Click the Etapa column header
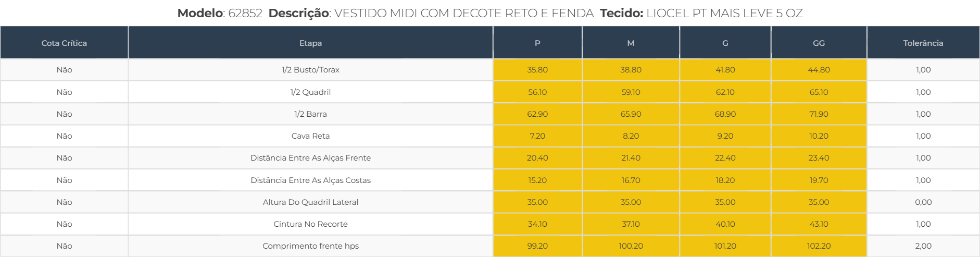Image resolution: width=980 pixels, height=257 pixels. point(310,43)
